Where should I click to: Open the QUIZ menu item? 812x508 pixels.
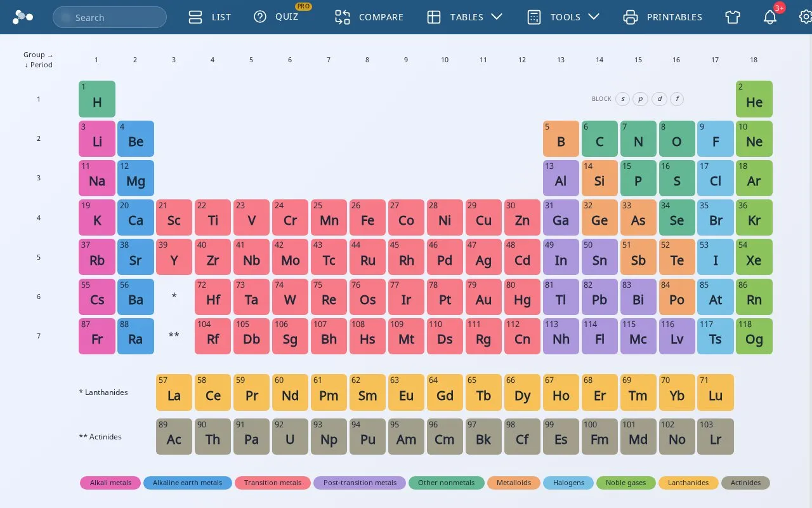point(287,17)
